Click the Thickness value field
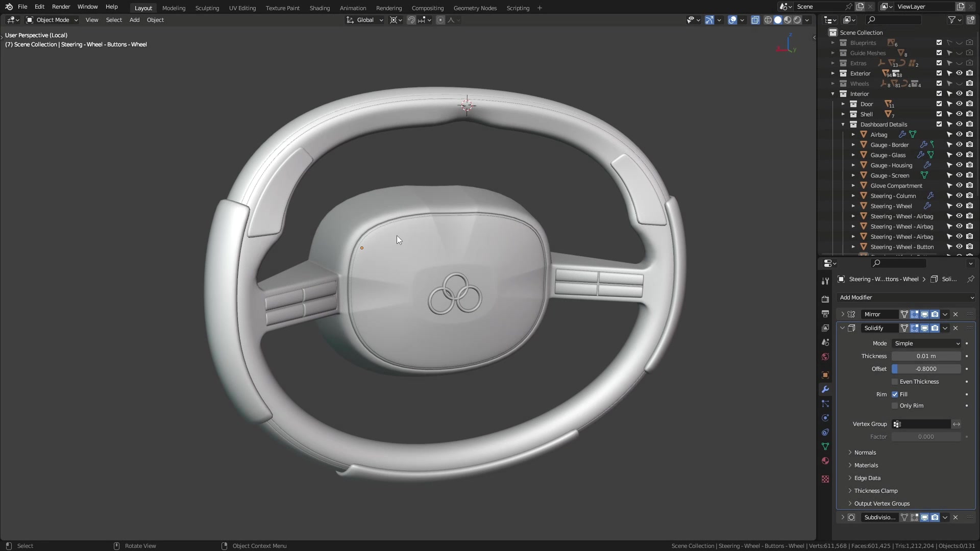 pos(926,356)
